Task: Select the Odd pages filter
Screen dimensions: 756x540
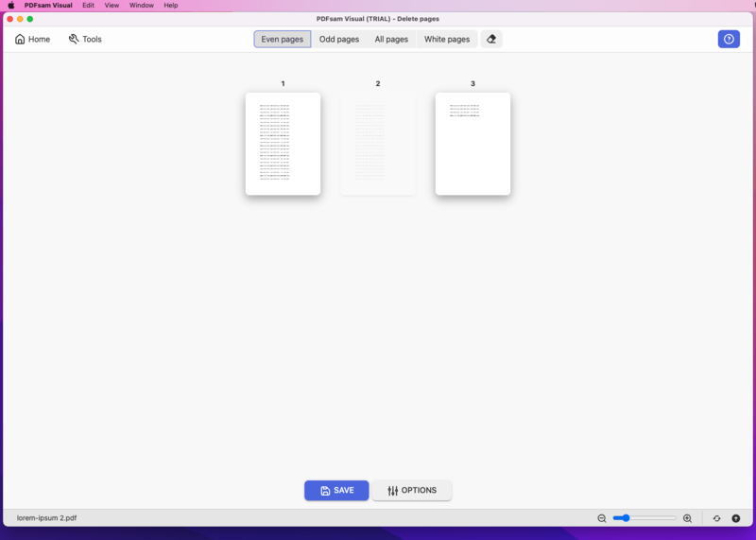Action: click(x=339, y=39)
